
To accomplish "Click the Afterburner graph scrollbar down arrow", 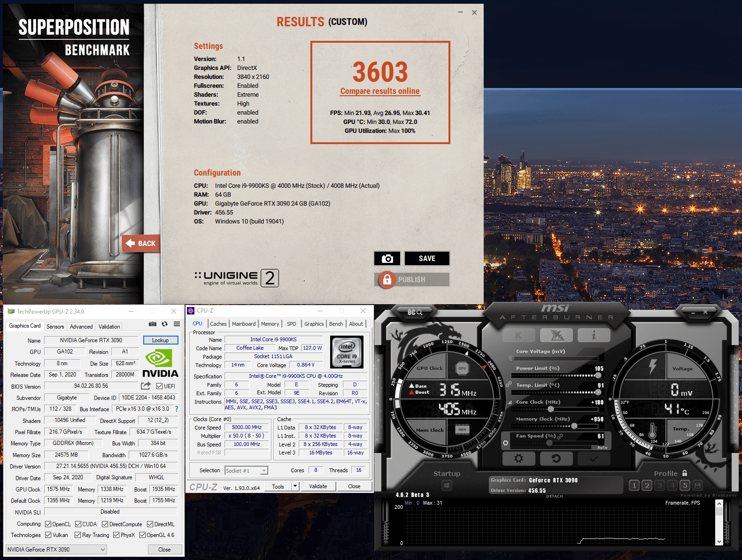I will coord(719,542).
